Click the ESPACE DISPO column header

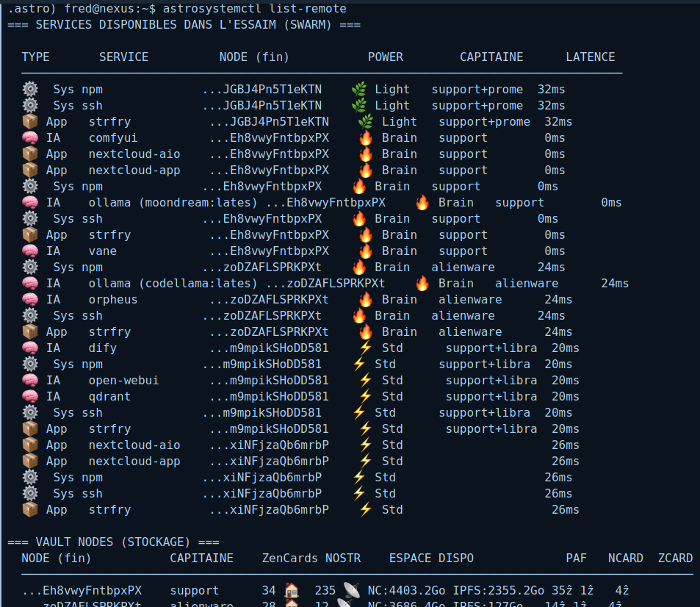click(431, 558)
